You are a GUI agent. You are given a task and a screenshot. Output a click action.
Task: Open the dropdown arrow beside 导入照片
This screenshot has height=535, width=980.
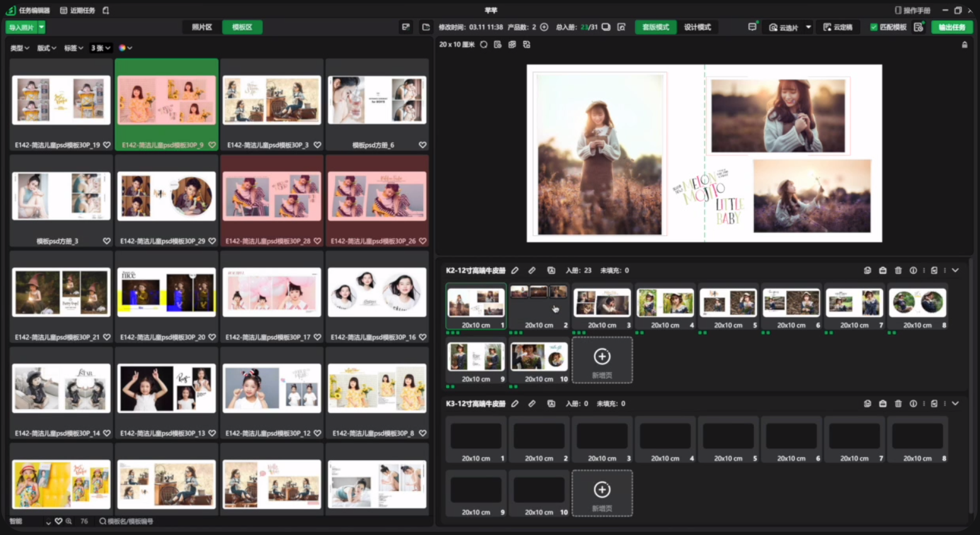tap(42, 27)
